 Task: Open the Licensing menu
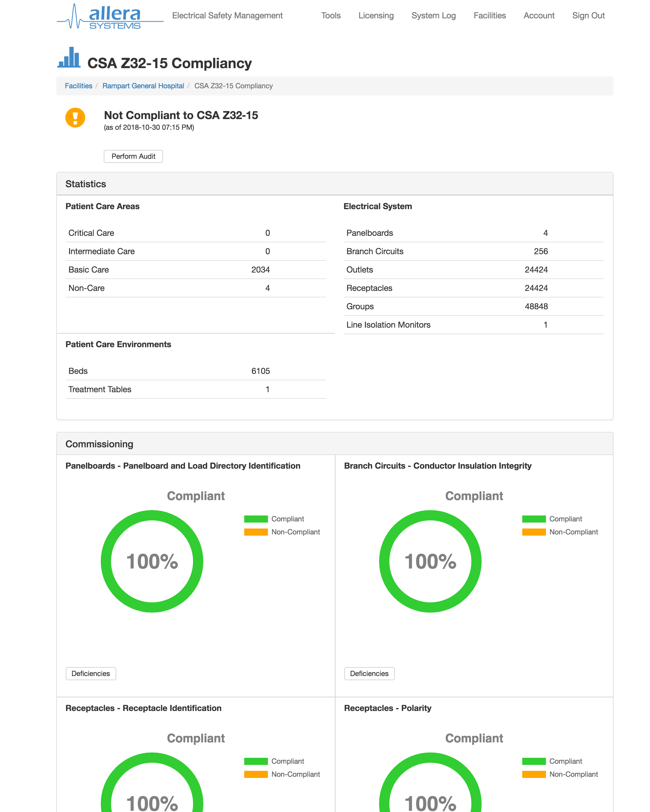[x=376, y=15]
